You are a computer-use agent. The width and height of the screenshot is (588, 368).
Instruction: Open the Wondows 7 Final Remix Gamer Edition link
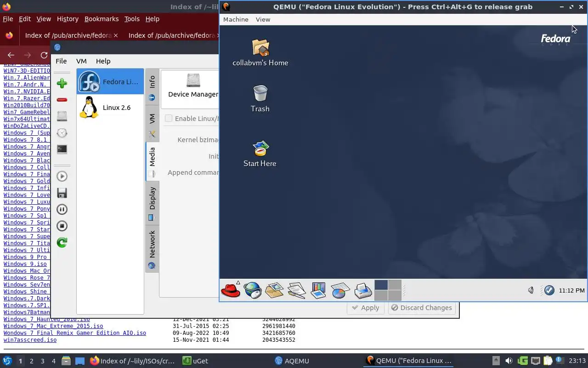coord(75,333)
